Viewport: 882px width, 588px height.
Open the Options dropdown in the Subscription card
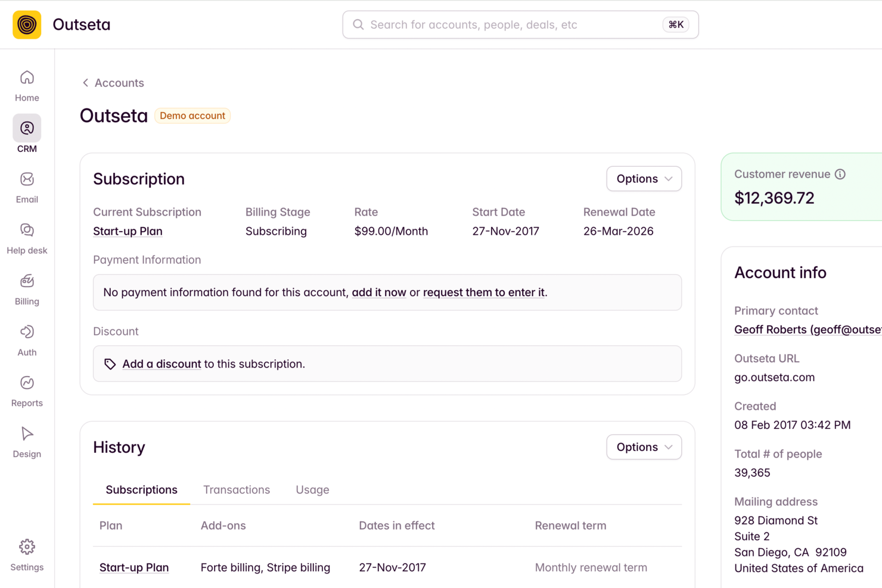coord(644,179)
